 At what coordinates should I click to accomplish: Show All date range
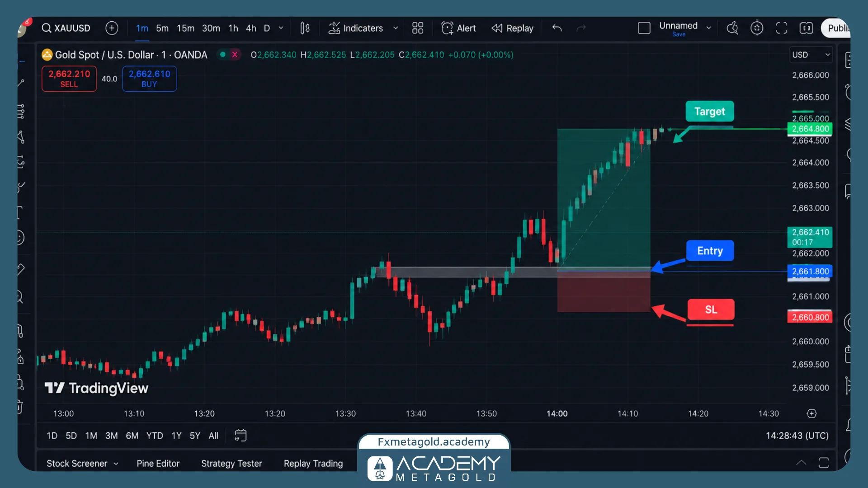click(213, 436)
